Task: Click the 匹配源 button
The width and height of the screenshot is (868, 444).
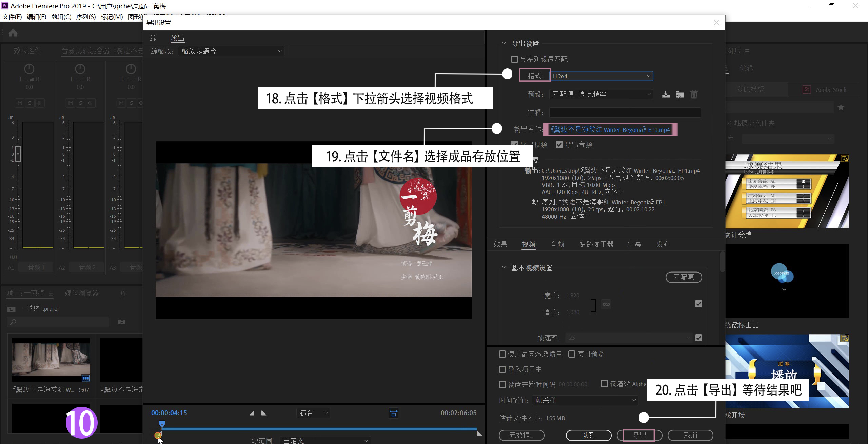Action: [684, 277]
